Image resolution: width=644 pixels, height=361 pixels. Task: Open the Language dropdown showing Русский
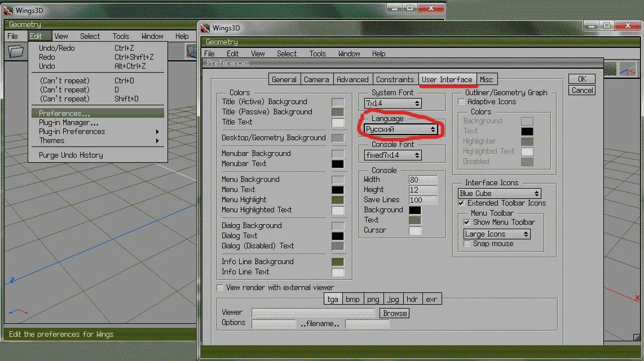[x=400, y=129]
